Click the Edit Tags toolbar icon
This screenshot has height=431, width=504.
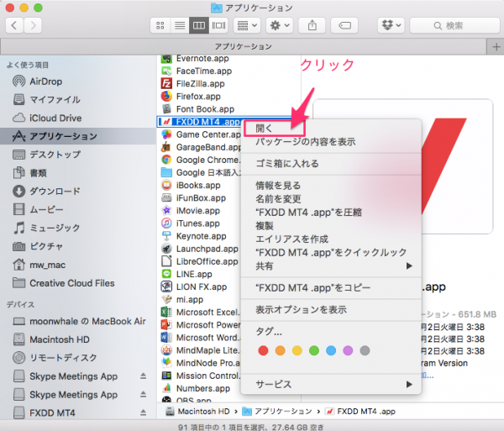tap(344, 25)
